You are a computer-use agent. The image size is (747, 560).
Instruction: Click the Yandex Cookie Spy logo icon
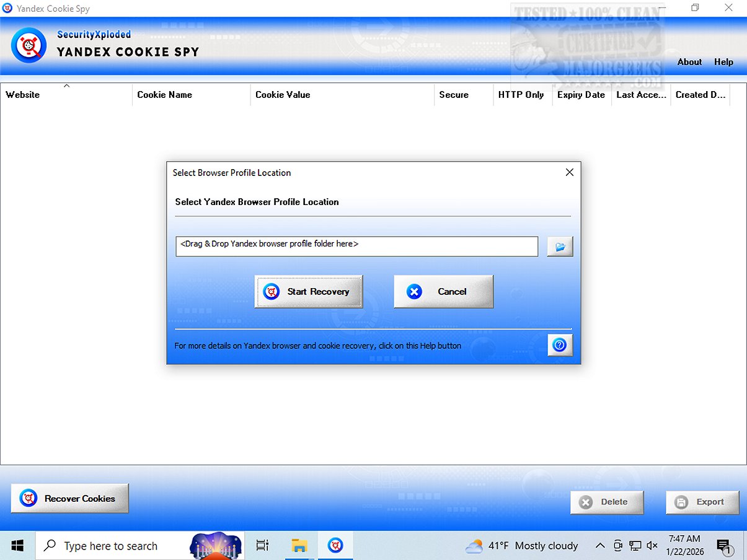(29, 45)
